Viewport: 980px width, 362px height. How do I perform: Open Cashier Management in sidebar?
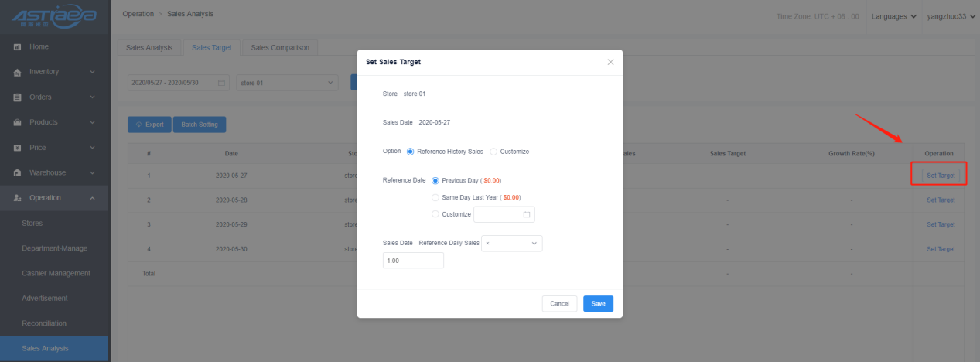pyautogui.click(x=56, y=273)
